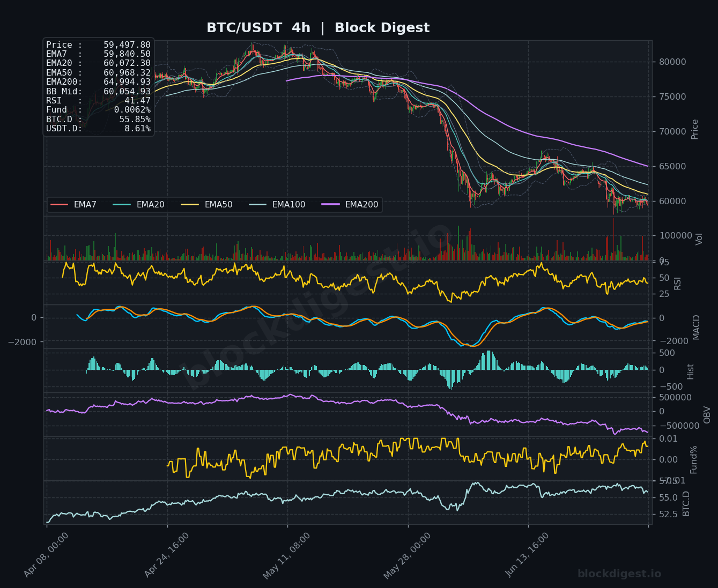Click the May 11, 08:00 date label

[x=287, y=555]
